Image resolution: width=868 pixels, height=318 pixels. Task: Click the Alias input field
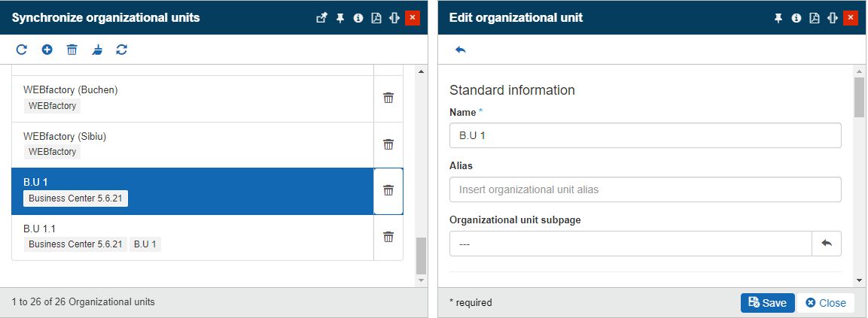(x=644, y=189)
